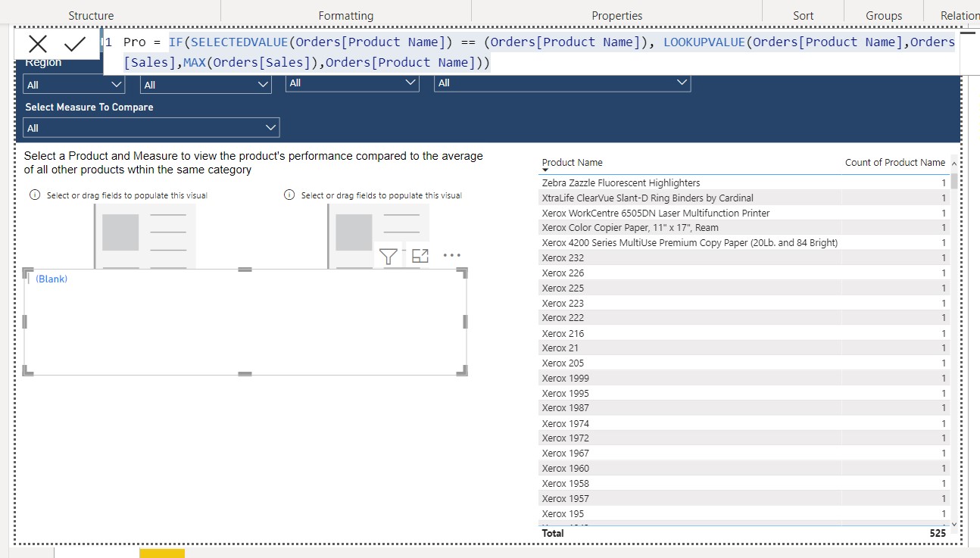Screen dimensions: 980x558
Task: Switch to the Structure ribbon group
Action: 91,15
